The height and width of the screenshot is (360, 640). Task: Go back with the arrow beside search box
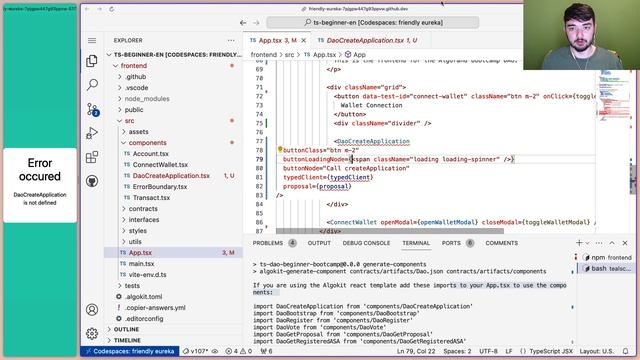243,23
